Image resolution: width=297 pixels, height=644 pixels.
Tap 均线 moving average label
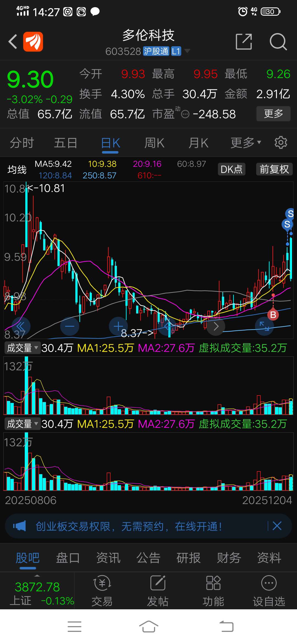17,170
